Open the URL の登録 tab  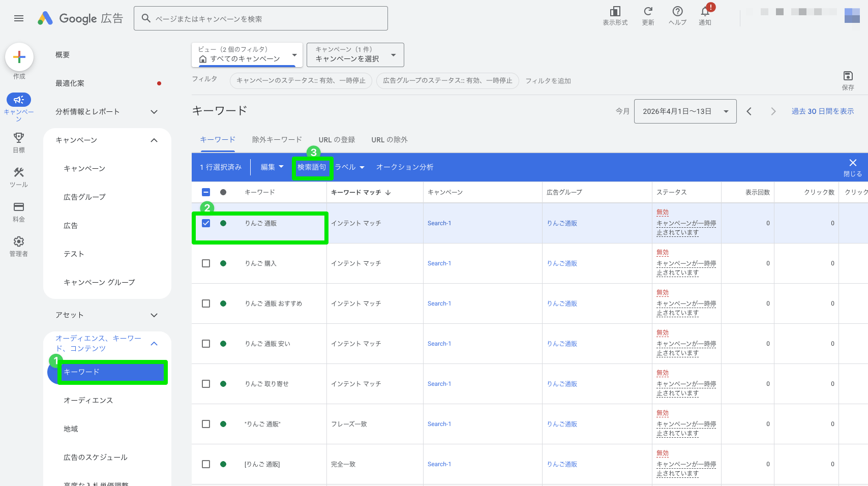click(x=336, y=139)
